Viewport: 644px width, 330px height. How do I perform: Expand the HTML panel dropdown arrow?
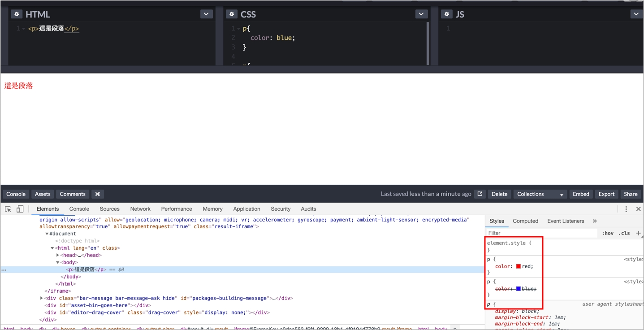click(206, 14)
